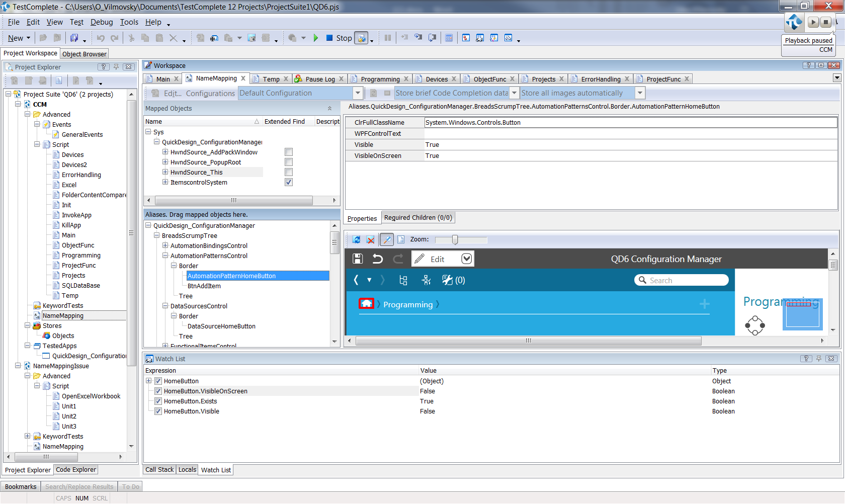Click the green Run playback arrow
The height and width of the screenshot is (504, 845).
(x=315, y=38)
